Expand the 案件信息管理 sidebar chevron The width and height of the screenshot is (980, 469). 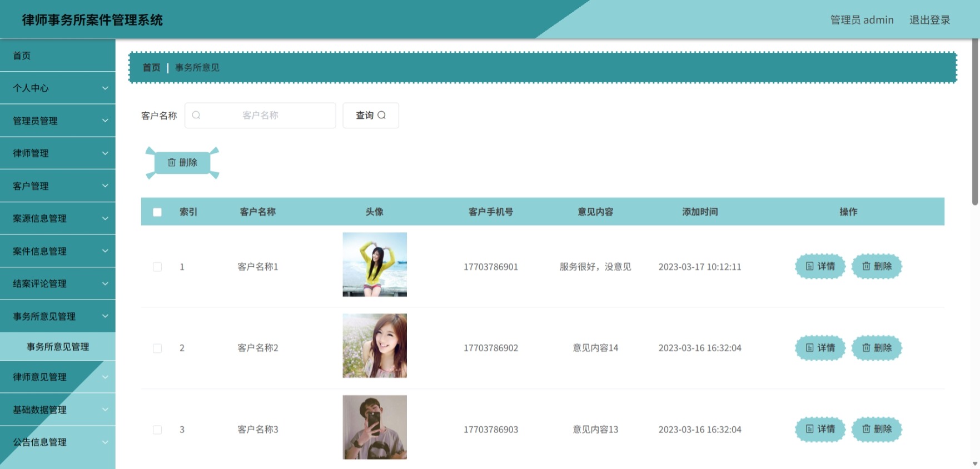click(x=105, y=251)
